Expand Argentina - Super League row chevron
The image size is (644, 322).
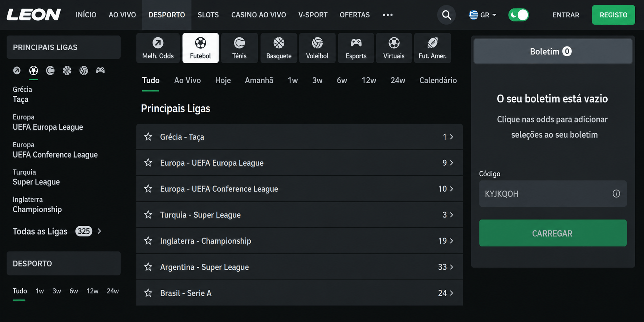[x=452, y=267]
